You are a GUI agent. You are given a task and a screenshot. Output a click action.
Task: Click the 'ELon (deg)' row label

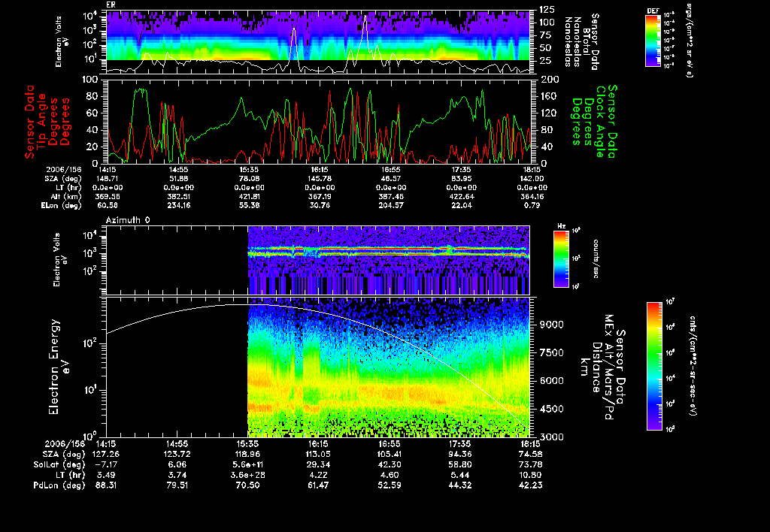tap(62, 206)
